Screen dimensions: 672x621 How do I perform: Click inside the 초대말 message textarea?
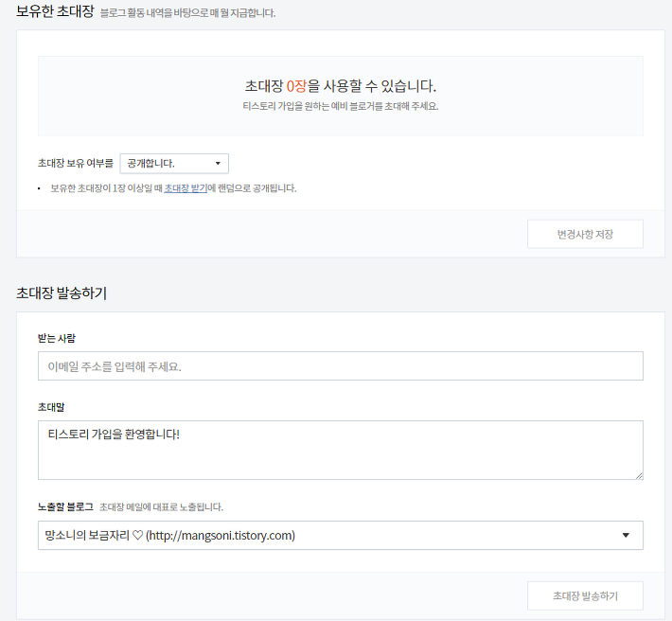[x=341, y=450]
